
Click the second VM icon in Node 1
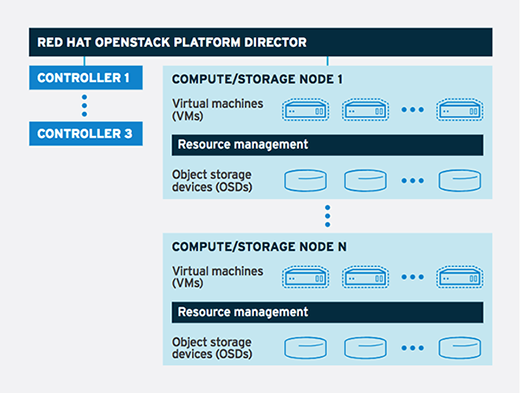click(365, 110)
